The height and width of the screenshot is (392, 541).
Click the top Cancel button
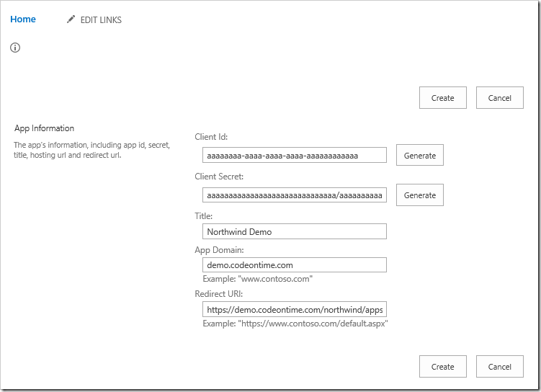pos(500,98)
